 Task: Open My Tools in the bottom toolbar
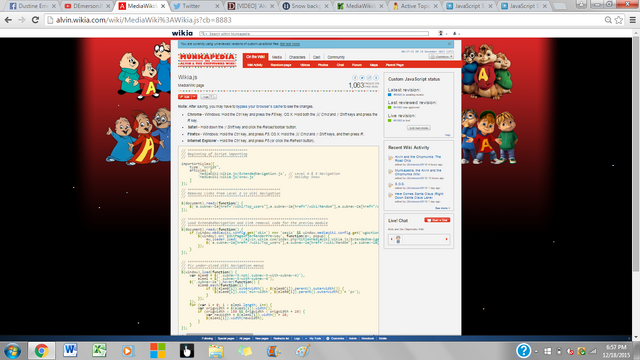(x=314, y=338)
